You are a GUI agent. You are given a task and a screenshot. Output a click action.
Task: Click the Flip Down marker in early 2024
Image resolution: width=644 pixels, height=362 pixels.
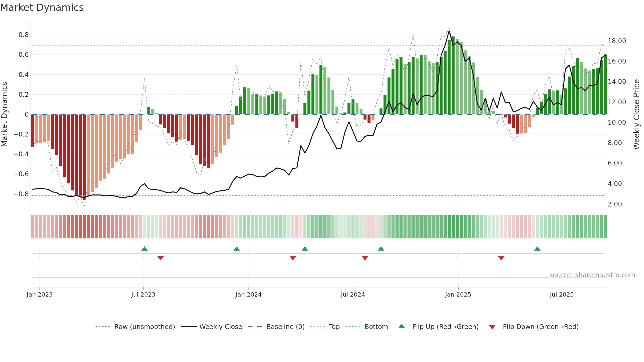pyautogui.click(x=293, y=258)
